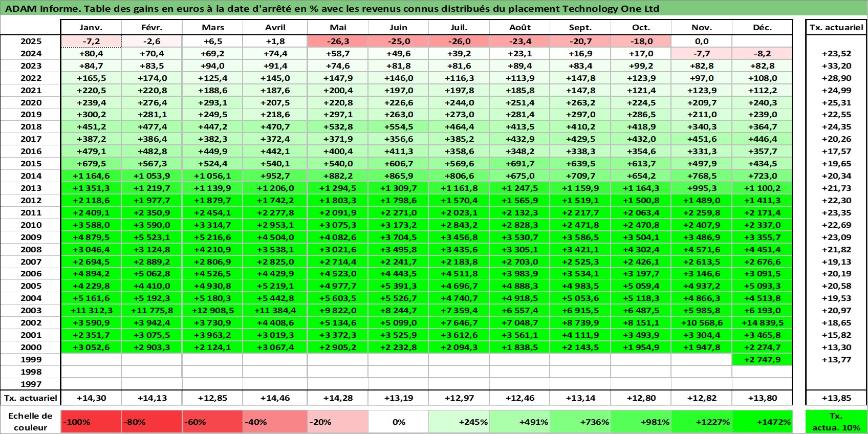868x434 pixels.
Task: Click the empty Déc. 2025 cell
Action: click(762, 41)
